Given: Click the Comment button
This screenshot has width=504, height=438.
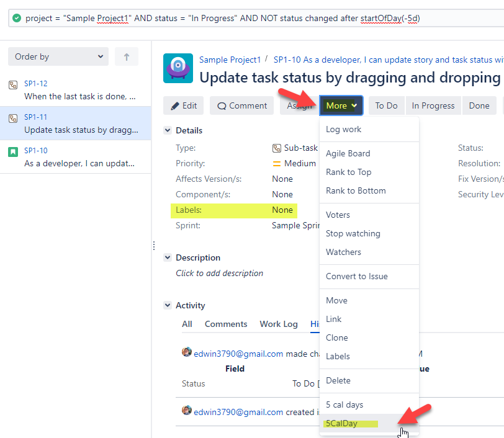Looking at the screenshot, I should (x=241, y=105).
